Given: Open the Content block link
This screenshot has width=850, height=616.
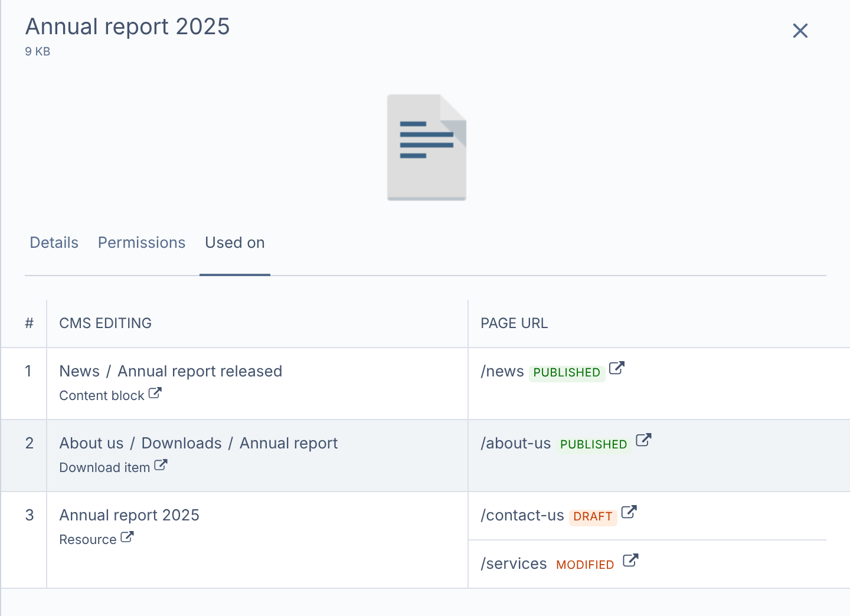Looking at the screenshot, I should [x=102, y=395].
